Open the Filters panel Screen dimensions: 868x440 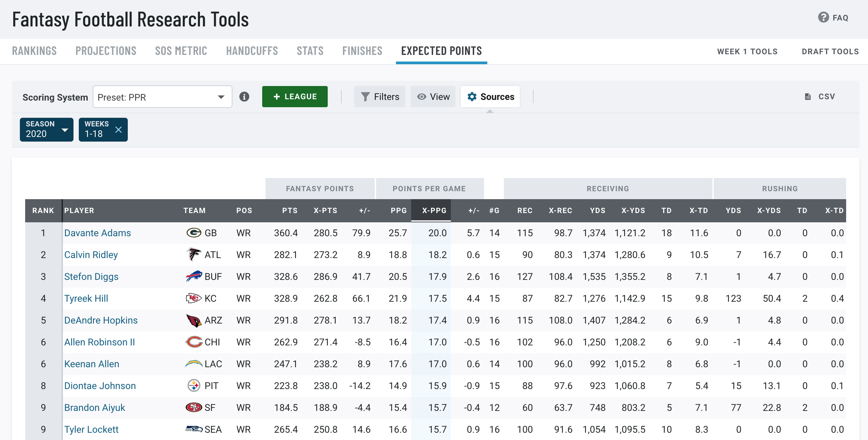[380, 97]
